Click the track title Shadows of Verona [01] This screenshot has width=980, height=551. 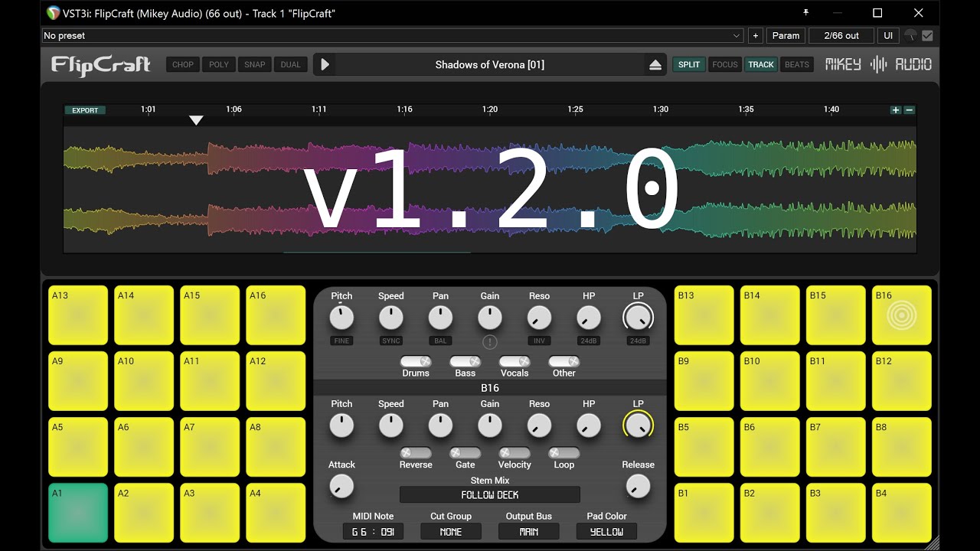490,65
